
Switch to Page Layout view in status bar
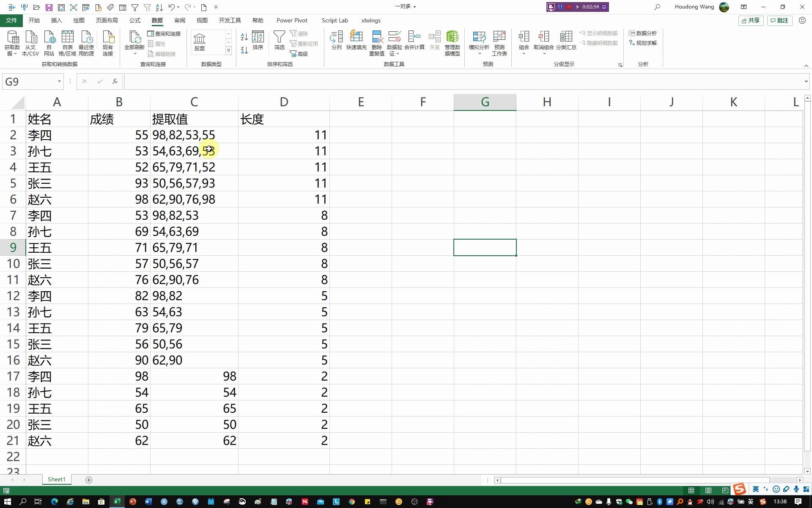click(708, 490)
